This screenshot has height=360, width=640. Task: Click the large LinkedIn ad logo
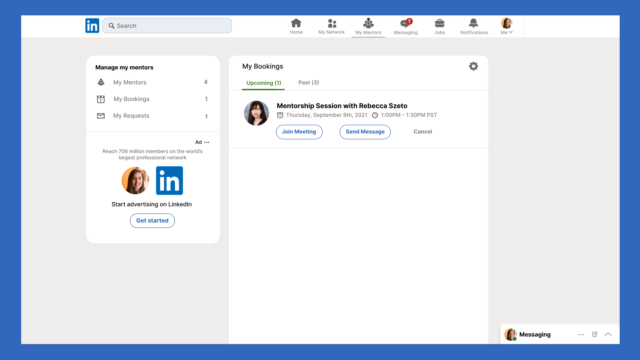[169, 180]
